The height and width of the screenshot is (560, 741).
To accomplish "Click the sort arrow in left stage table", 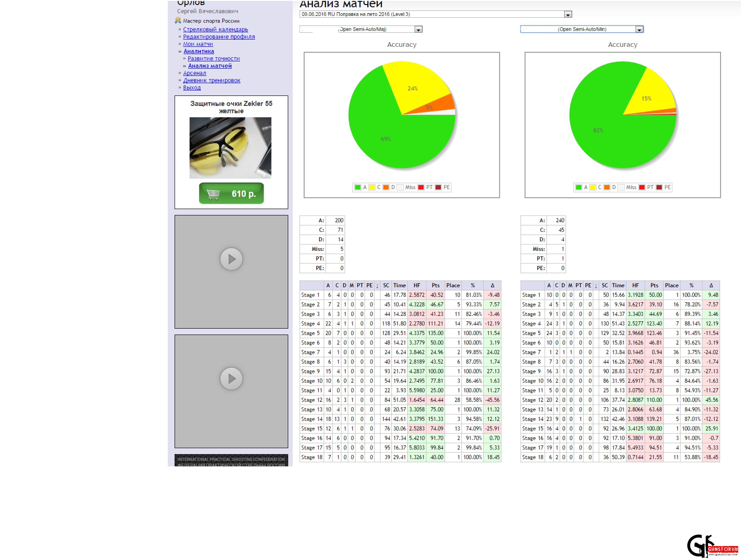I will coord(377,286).
